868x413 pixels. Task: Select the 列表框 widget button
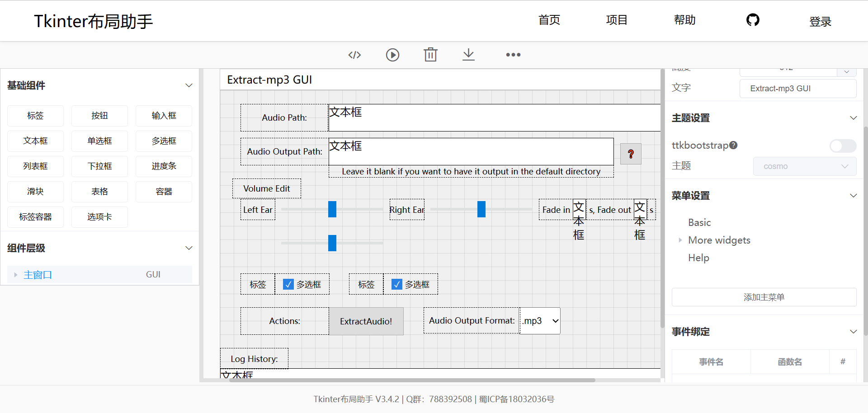35,166
